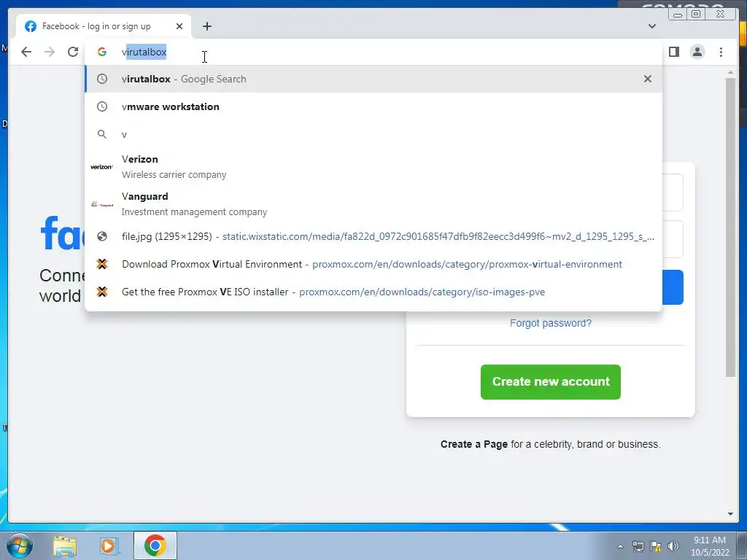
Task: Click globe icon beside file.jpg entry
Action: [102, 237]
